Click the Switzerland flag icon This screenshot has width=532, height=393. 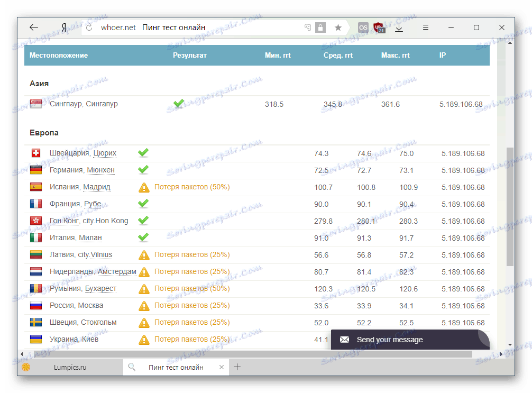pyautogui.click(x=35, y=153)
